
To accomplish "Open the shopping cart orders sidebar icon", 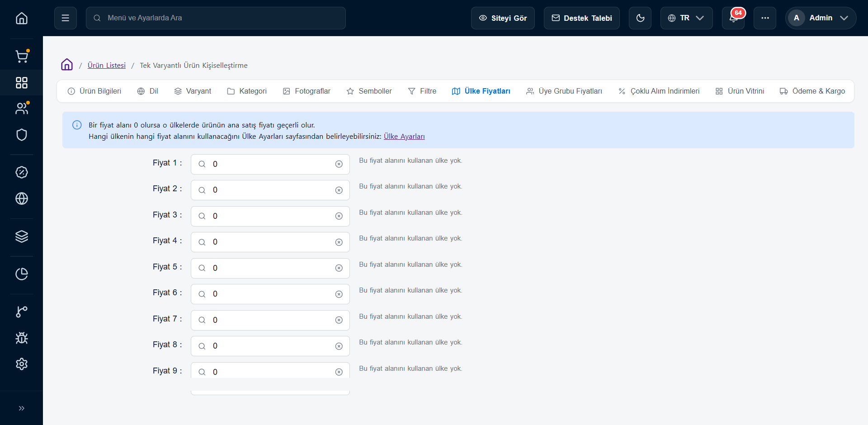I will coord(22,56).
